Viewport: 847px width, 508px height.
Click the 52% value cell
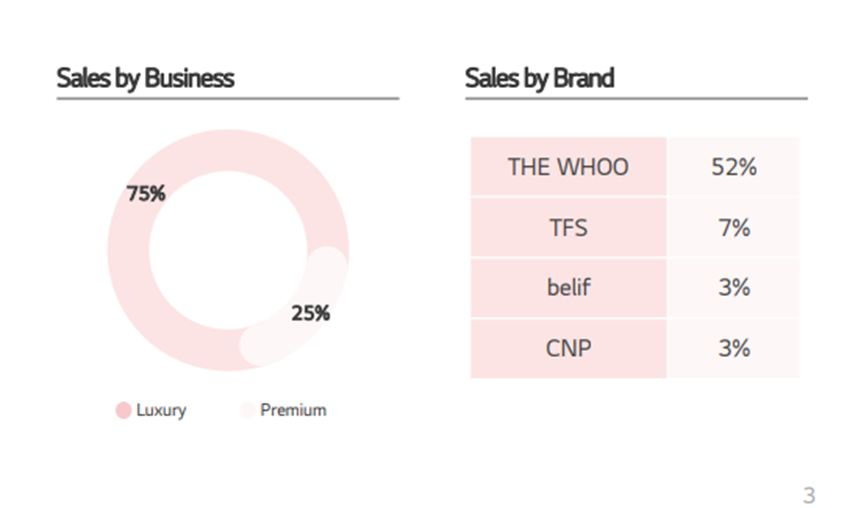pos(733,167)
